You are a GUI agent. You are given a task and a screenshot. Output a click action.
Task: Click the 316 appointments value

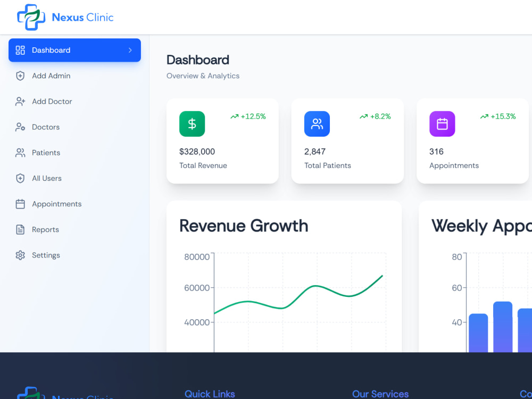pos(436,152)
